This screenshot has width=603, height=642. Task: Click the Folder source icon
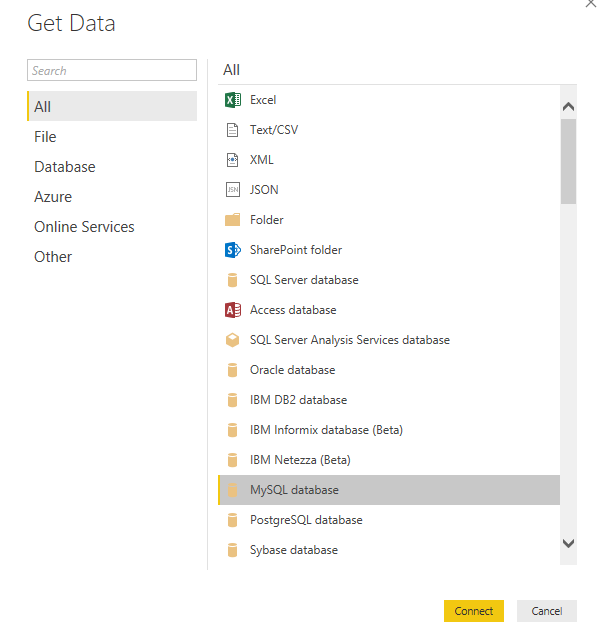click(233, 220)
